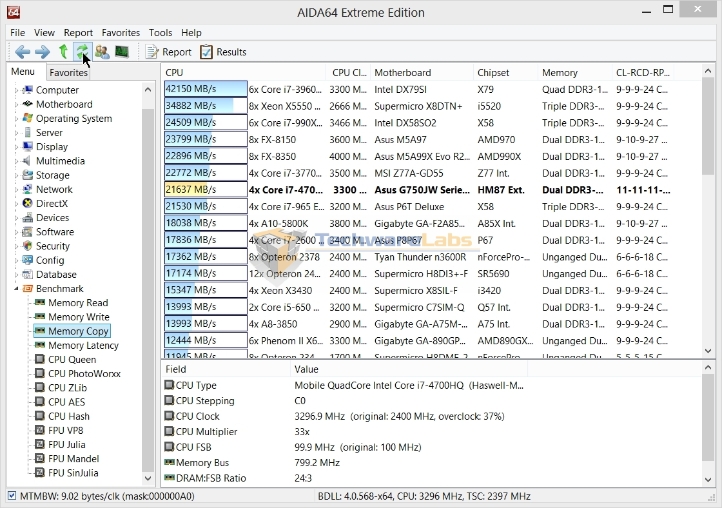Viewport: 722px width, 508px height.
Task: Switch to the Menu tab
Action: 23,72
